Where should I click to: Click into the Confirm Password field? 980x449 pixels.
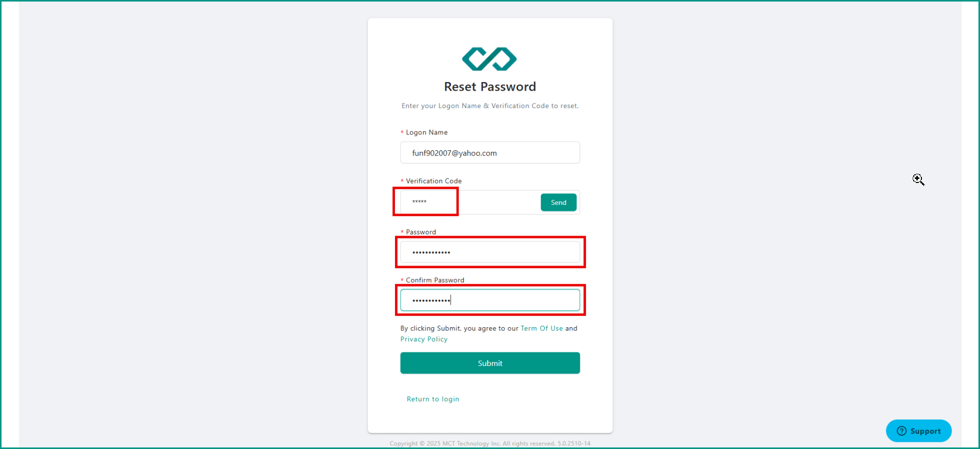pos(490,300)
